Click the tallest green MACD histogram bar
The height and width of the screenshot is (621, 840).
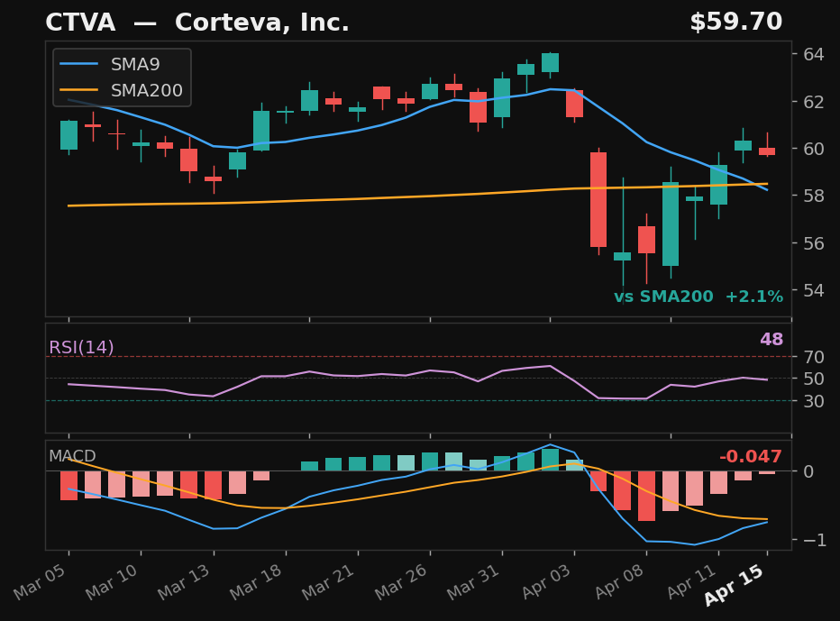click(x=550, y=460)
